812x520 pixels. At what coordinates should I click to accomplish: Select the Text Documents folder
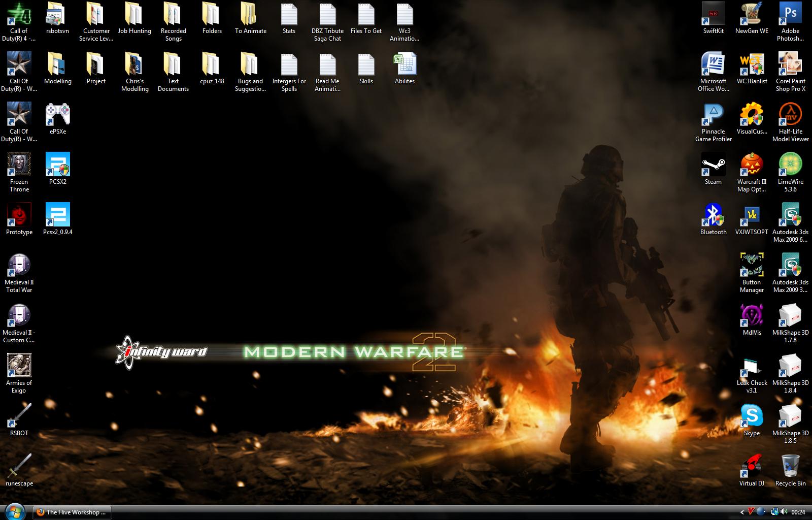pyautogui.click(x=173, y=72)
